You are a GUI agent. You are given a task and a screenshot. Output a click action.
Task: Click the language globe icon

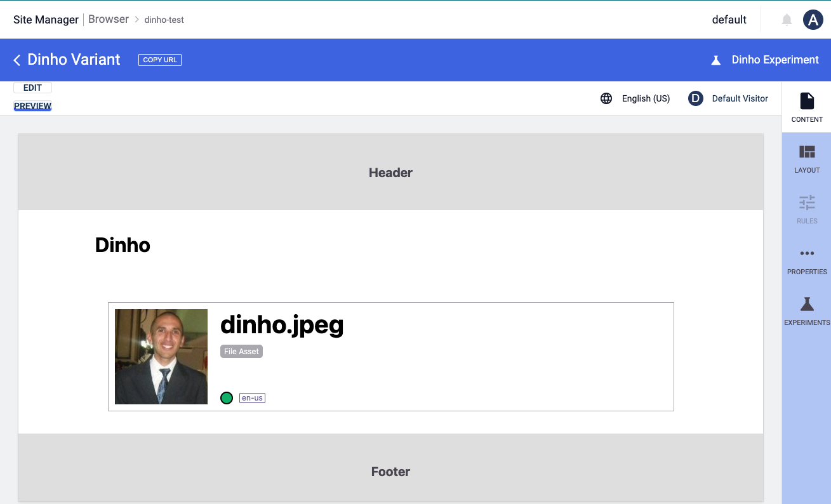606,98
